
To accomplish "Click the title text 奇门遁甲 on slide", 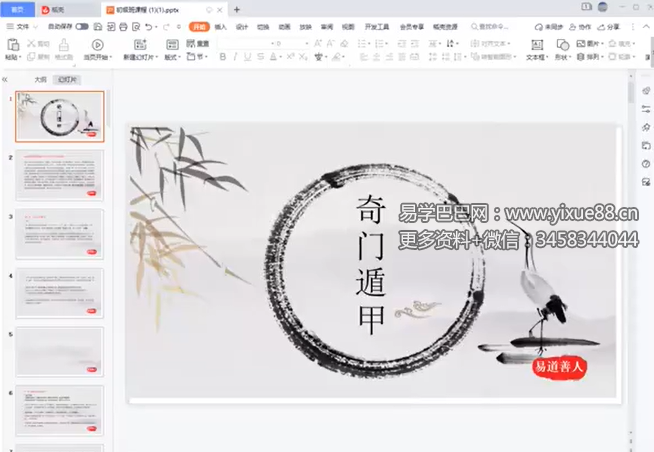I will tap(370, 265).
